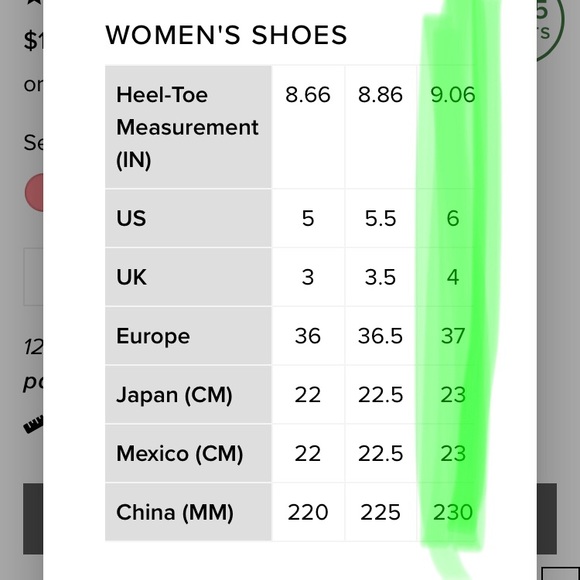Click the UK size 3.5 cell
Screen dimensions: 580x580
pos(381,277)
